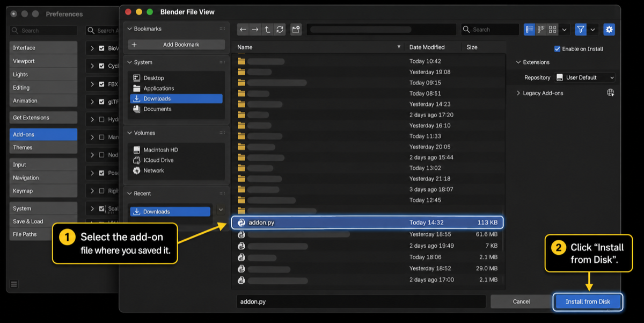Viewport: 644px width, 323px height.
Task: Open the Preferences hamburger menu icon
Action: click(x=14, y=284)
